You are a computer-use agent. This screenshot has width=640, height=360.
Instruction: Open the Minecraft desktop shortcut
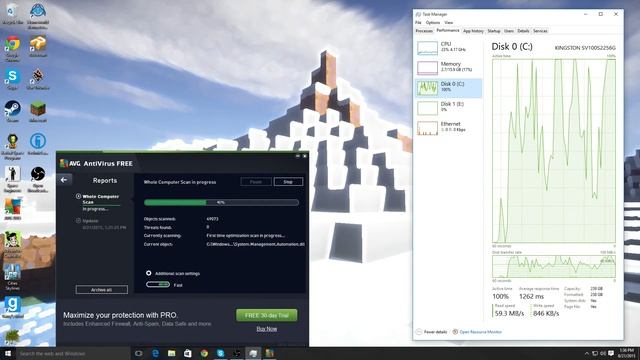point(38,111)
